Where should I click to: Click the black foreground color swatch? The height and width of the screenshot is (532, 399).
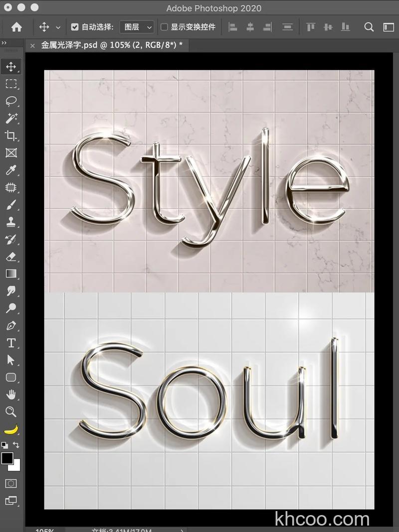coord(7,458)
